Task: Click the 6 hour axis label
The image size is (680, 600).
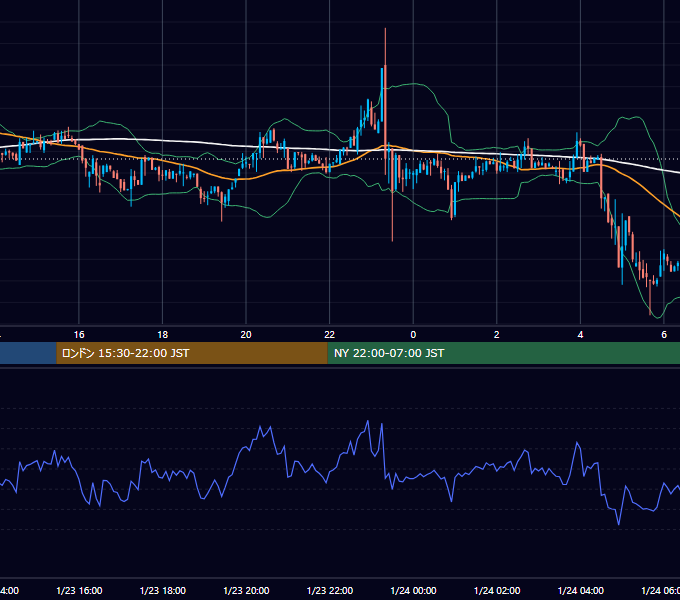Action: click(664, 335)
